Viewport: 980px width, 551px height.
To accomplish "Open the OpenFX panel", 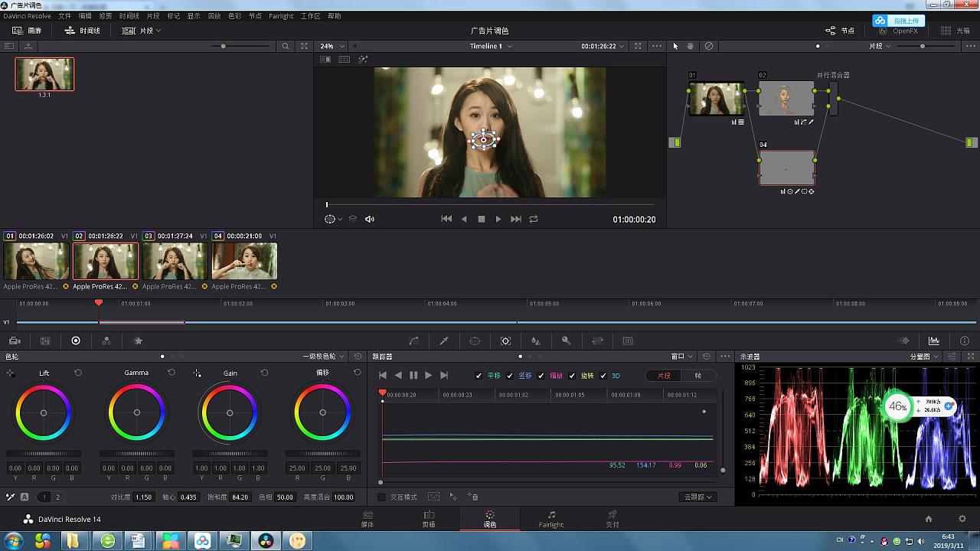I will point(898,31).
